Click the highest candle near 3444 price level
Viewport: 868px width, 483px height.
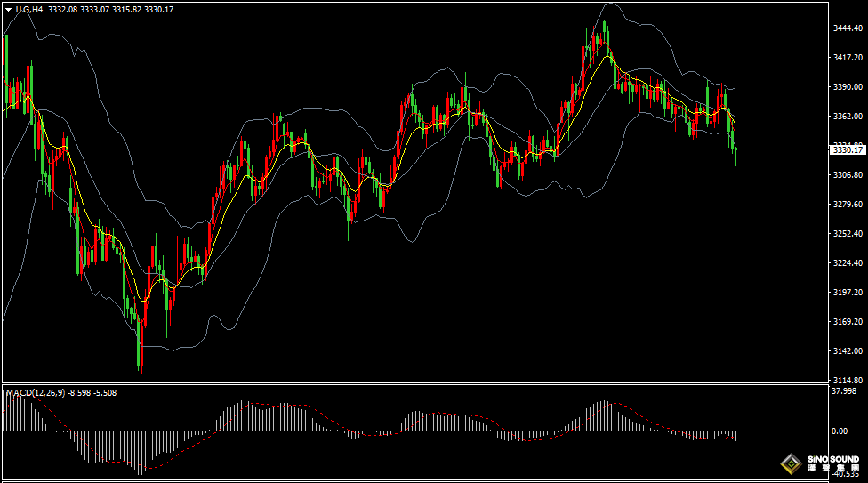[x=605, y=31]
